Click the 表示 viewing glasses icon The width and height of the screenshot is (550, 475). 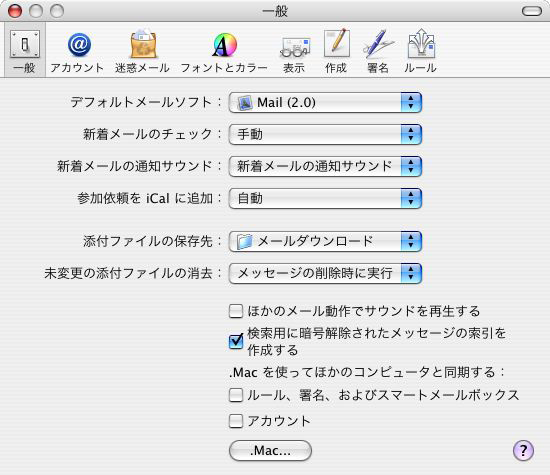click(x=294, y=52)
